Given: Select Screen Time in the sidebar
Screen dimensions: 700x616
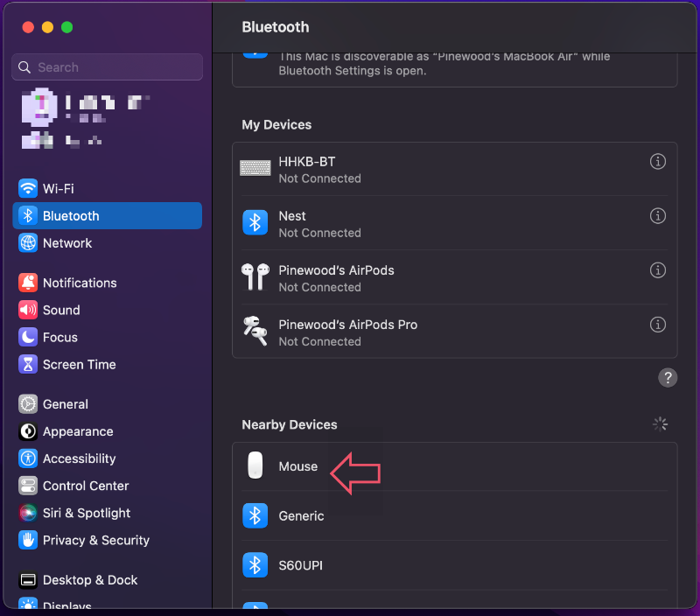Looking at the screenshot, I should (x=107, y=364).
